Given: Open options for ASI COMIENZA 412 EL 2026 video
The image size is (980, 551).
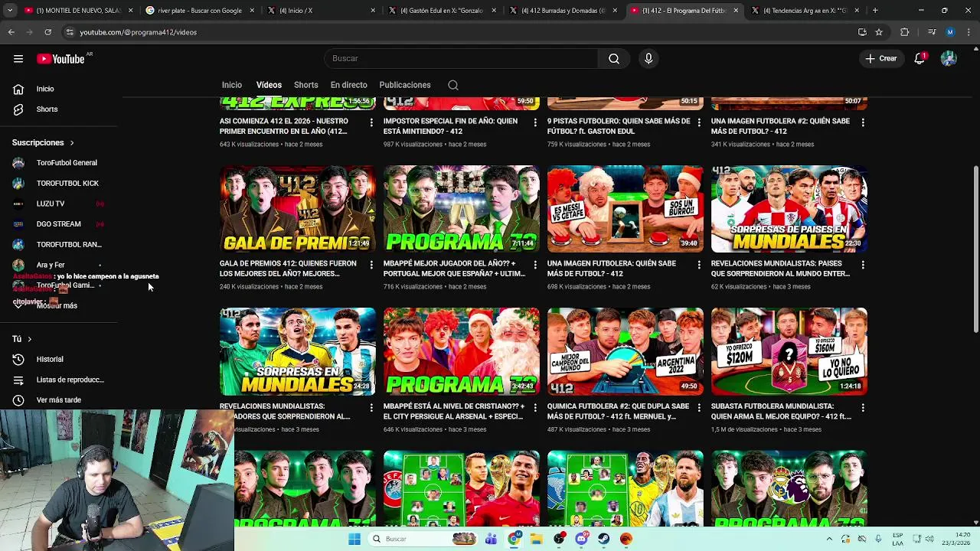Looking at the screenshot, I should 371,122.
